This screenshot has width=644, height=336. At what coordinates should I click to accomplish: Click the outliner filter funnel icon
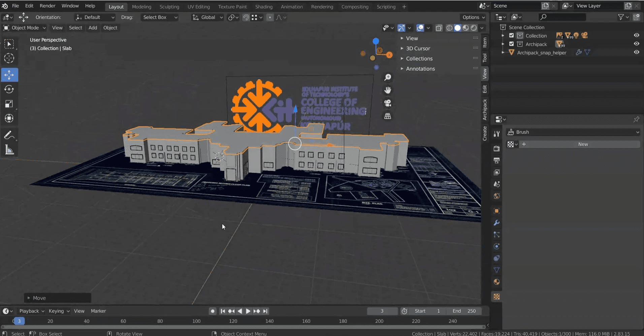click(x=621, y=17)
